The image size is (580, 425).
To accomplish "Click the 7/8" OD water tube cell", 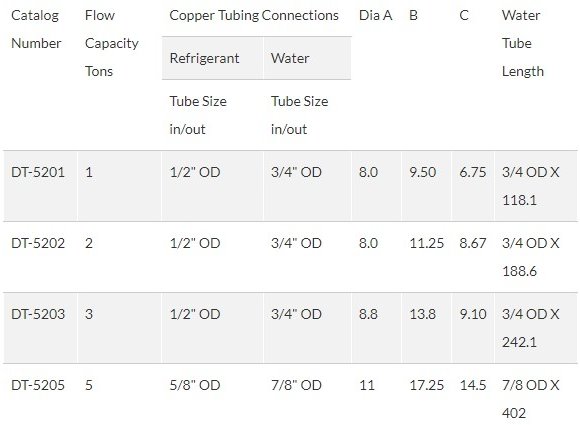I will coord(296,385).
